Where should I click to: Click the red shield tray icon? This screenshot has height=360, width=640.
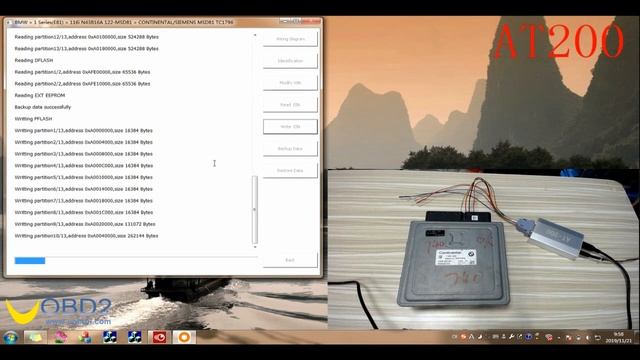point(549,338)
